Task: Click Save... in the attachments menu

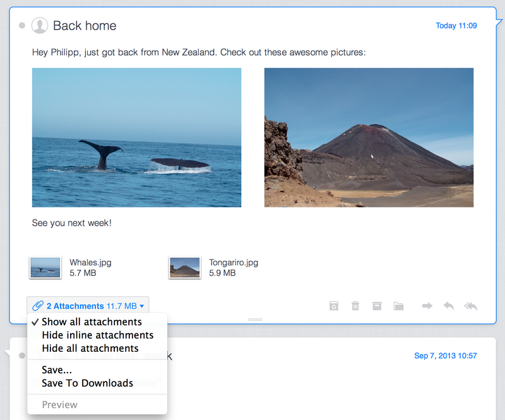Action: [56, 370]
